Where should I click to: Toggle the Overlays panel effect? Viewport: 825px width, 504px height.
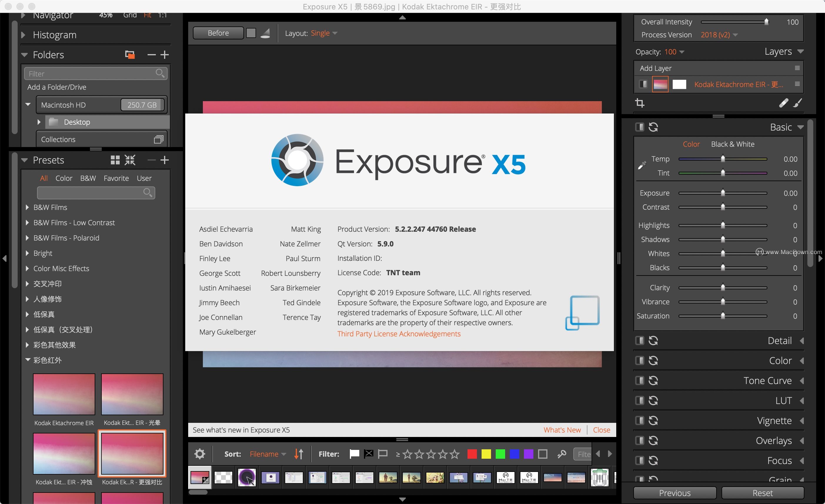click(639, 440)
